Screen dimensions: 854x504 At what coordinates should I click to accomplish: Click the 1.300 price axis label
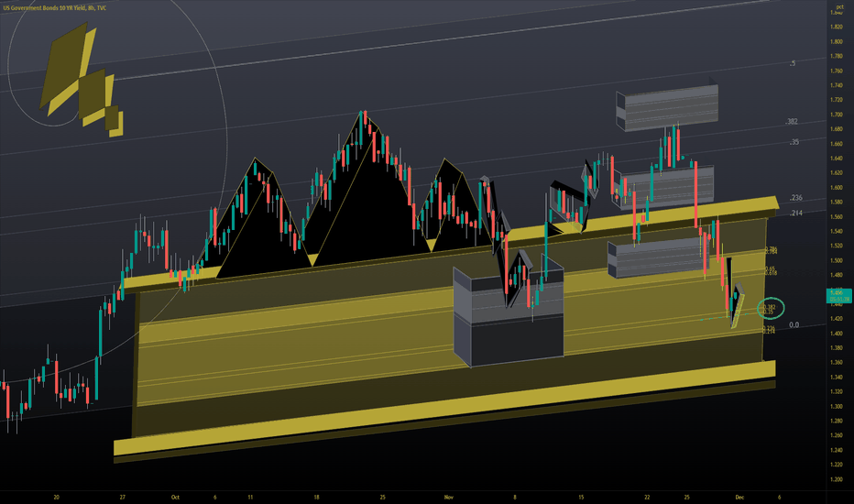click(836, 406)
